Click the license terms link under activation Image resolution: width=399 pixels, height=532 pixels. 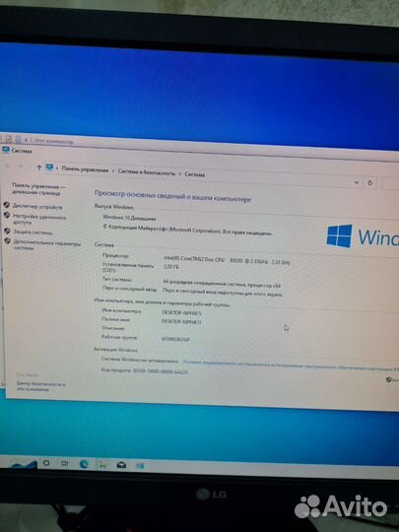click(291, 366)
